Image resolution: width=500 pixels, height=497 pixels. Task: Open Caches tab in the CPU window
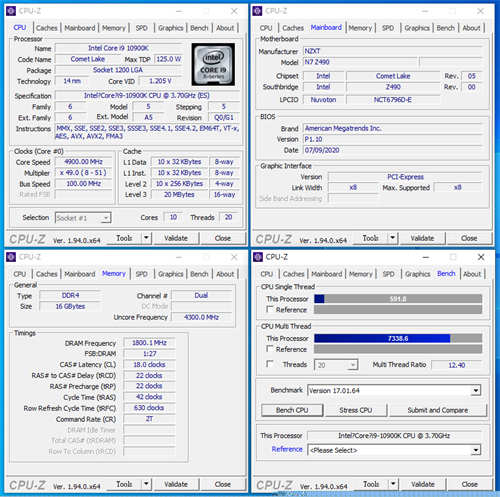coord(47,28)
